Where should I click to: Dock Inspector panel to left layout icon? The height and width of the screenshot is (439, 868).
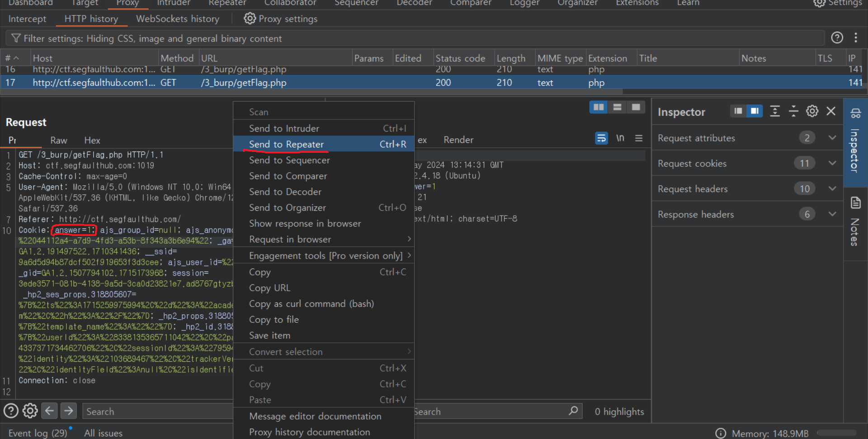point(738,111)
